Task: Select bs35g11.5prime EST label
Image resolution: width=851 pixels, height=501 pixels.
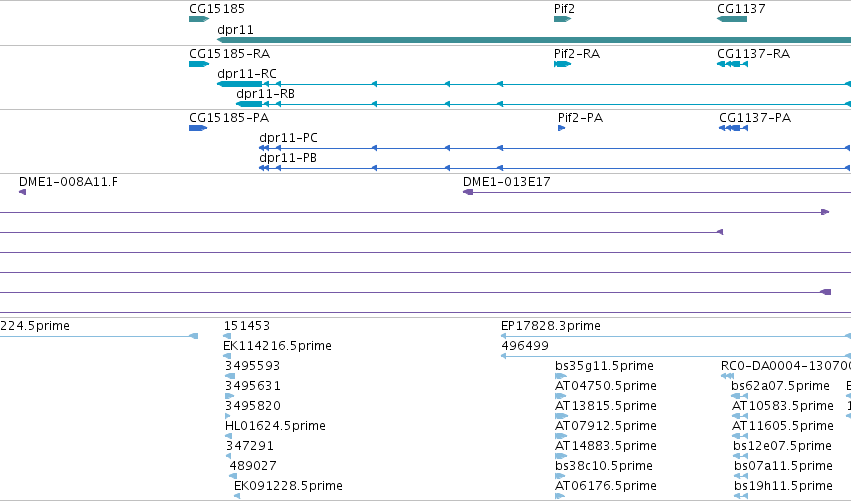Action: 604,366
